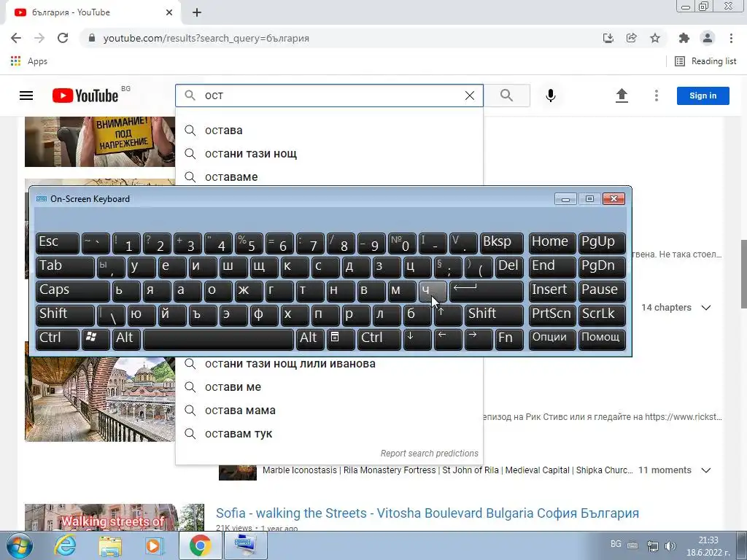Image resolution: width=747 pixels, height=560 pixels.
Task: Toggle left Alt on the On-Screen Keyboard
Action: pos(126,338)
